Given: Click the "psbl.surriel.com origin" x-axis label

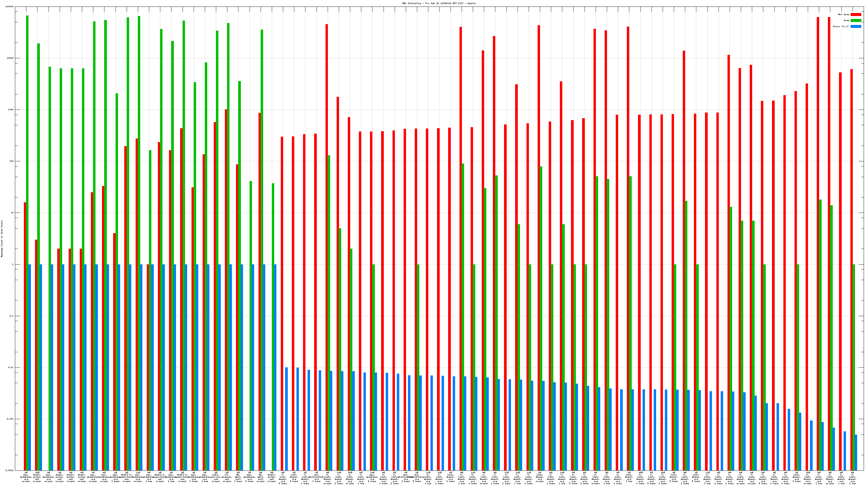Looking at the screenshot, I should click(216, 477).
